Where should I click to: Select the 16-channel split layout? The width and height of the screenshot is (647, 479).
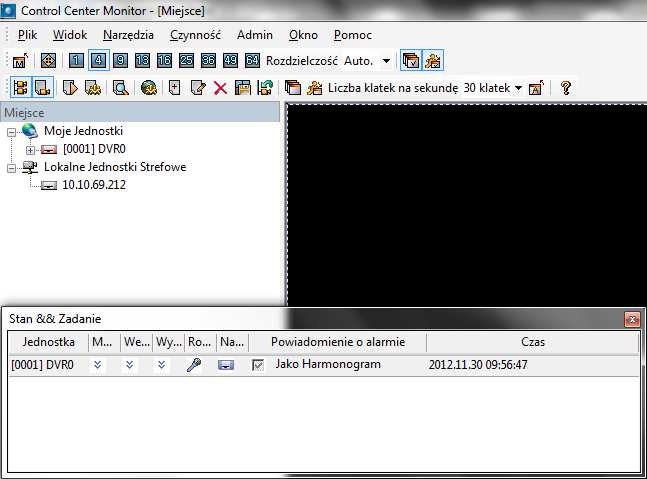[x=164, y=61]
